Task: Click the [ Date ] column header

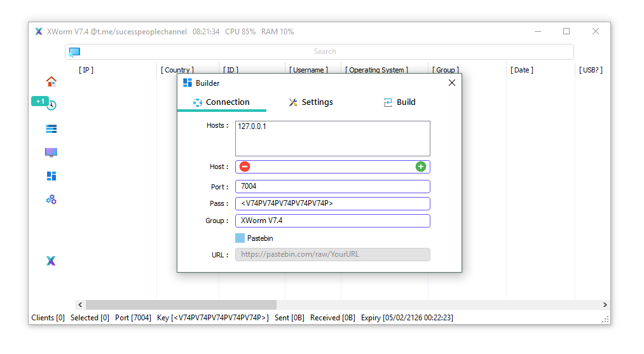Action: pyautogui.click(x=522, y=70)
